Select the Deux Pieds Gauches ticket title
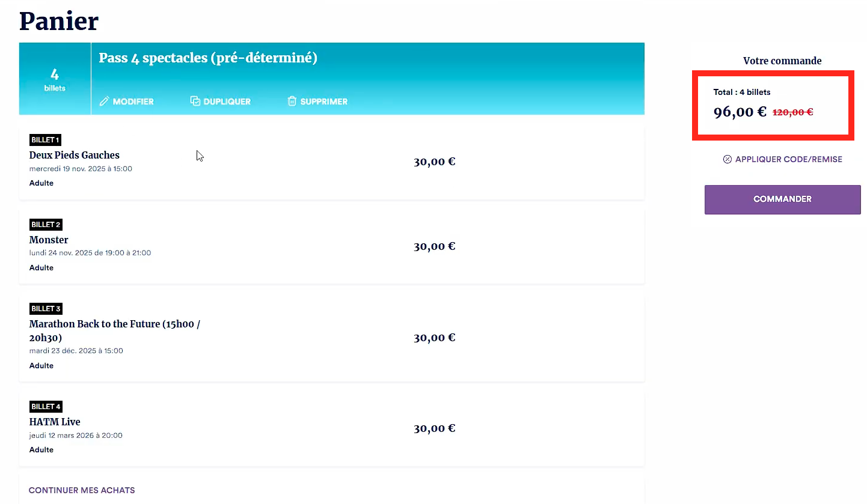867x504 pixels. pyautogui.click(x=75, y=155)
